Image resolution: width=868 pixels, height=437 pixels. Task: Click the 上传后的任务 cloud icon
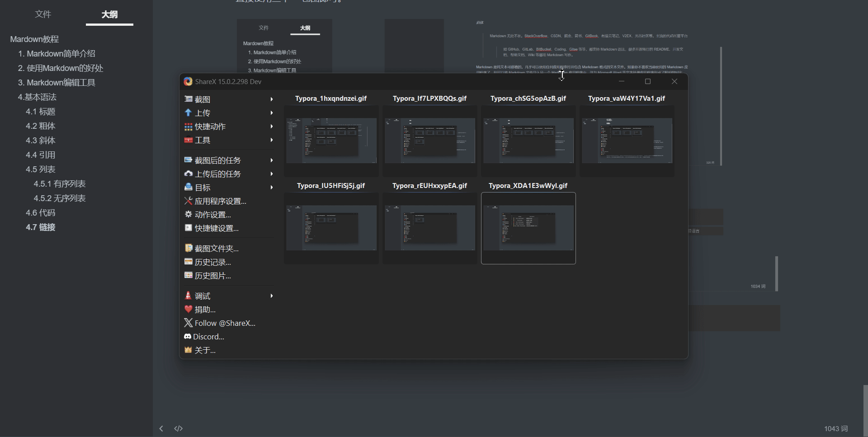[x=189, y=174]
